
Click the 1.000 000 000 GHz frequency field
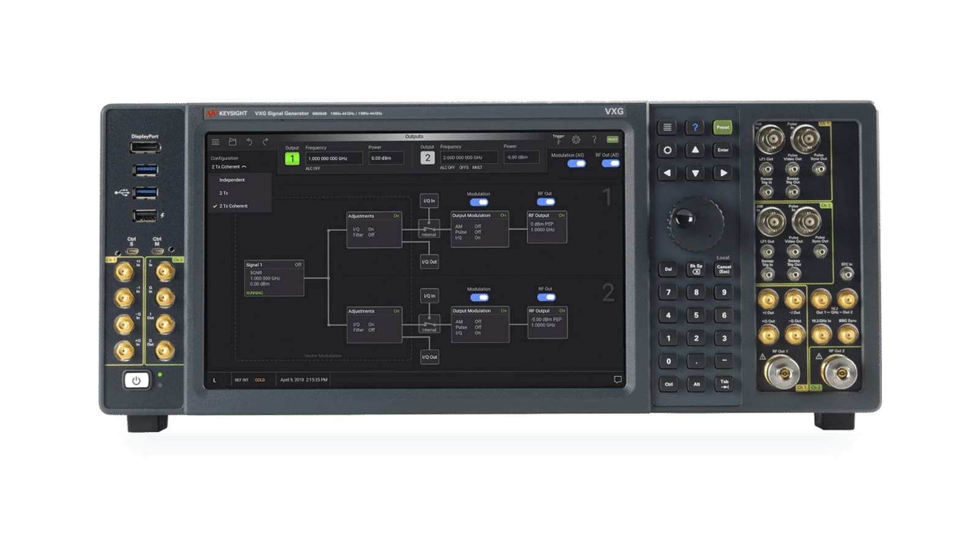(x=334, y=159)
